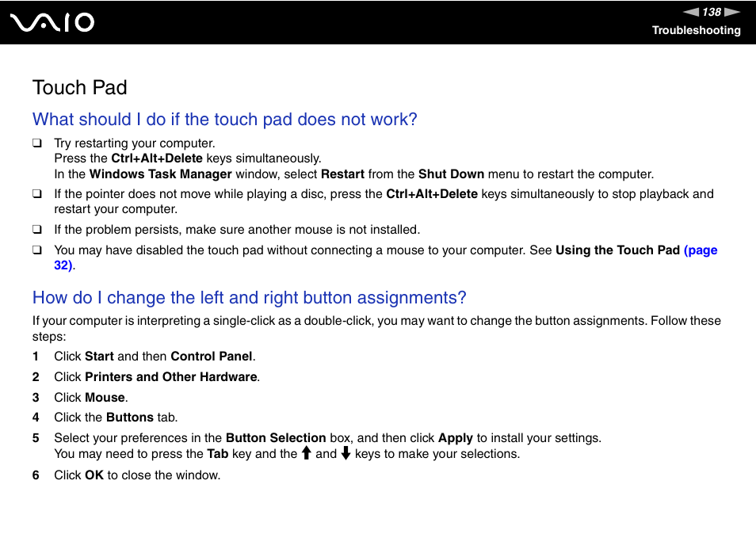Viewport: 756px width, 534px height.
Task: Click the bullet line starting "If the pointer does not move"
Action: coord(384,201)
